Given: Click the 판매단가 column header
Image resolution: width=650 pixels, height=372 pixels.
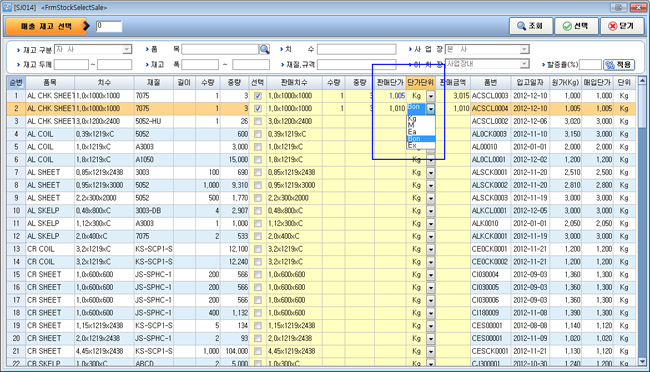Looking at the screenshot, I should [390, 83].
